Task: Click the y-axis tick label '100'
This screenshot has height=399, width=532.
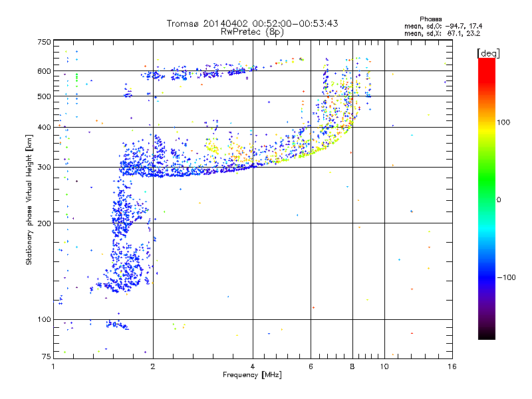Action: (x=44, y=320)
